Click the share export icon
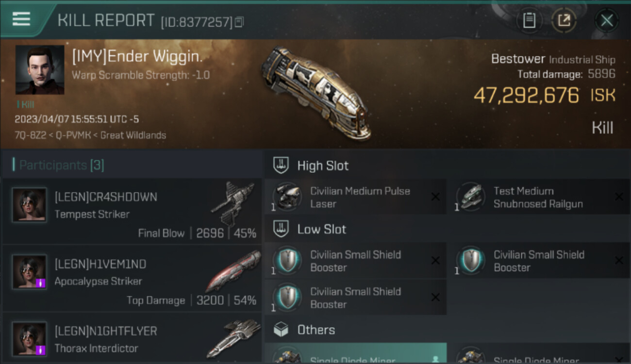The height and width of the screenshot is (364, 631). point(564,20)
